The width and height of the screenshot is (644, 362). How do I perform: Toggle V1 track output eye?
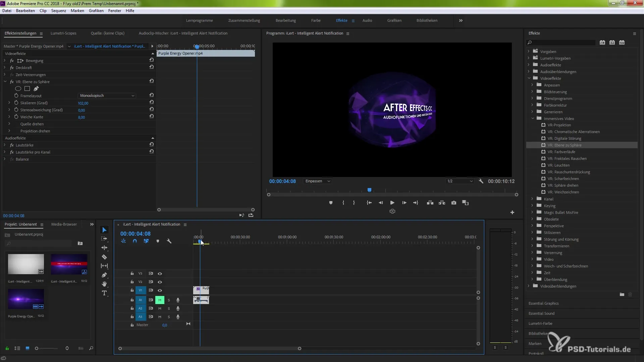tap(160, 291)
